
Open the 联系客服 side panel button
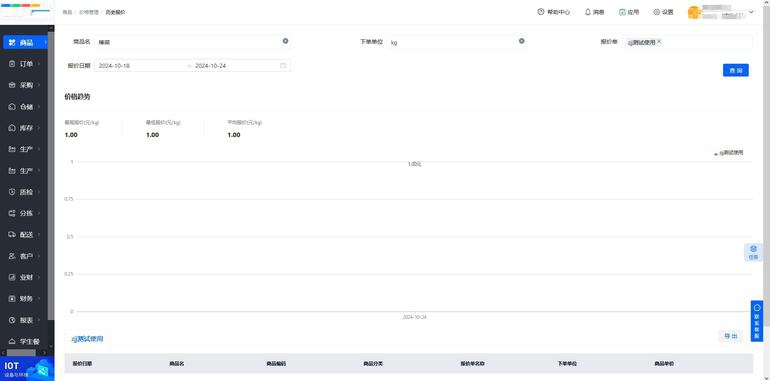pos(756,322)
